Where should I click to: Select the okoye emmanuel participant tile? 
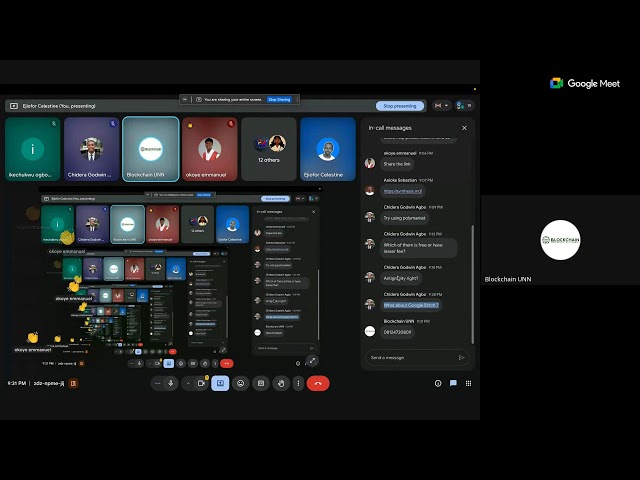210,149
